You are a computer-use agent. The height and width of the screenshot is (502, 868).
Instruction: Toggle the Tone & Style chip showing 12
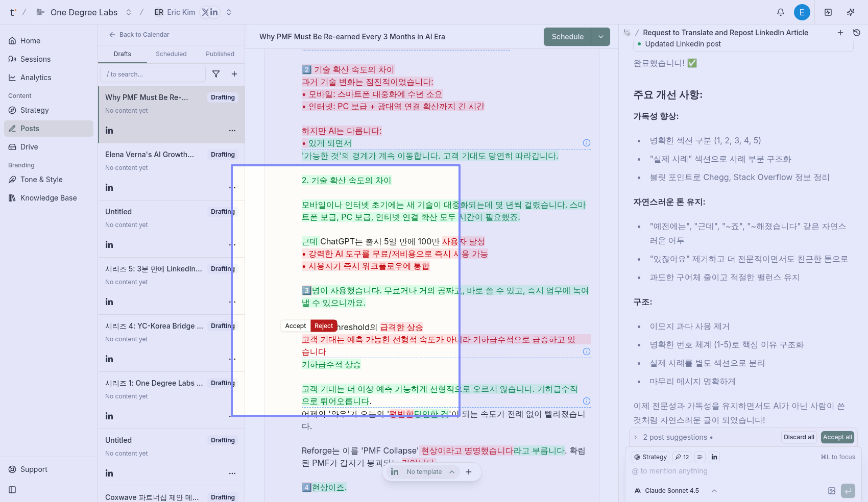pos(682,457)
